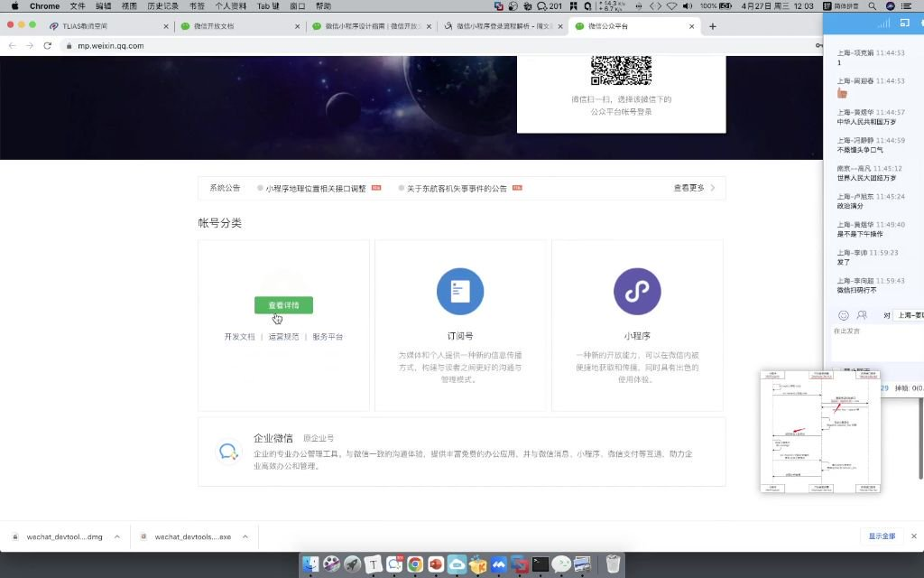
Task: Click the Wi-Fi icon in menu bar
Action: tap(671, 6)
